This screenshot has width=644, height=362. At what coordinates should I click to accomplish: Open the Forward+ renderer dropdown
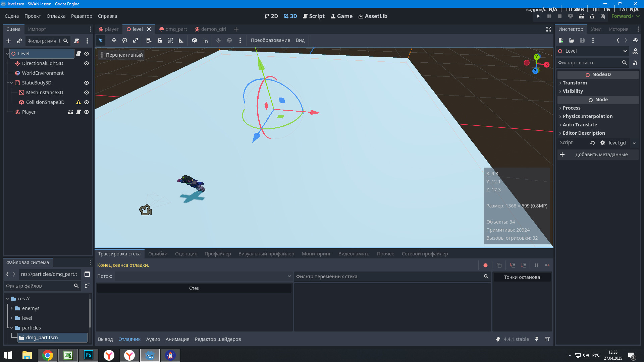(x=626, y=16)
